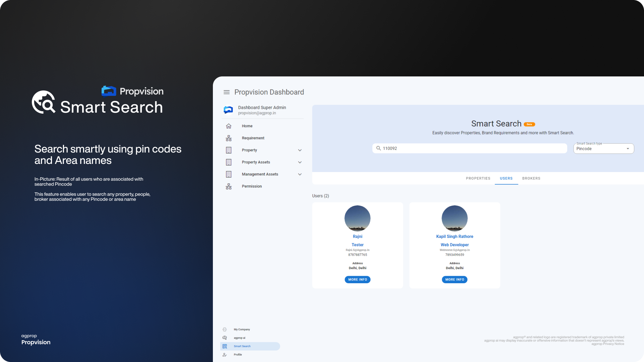Expand the Property menu chevron
644x362 pixels.
pos(300,150)
